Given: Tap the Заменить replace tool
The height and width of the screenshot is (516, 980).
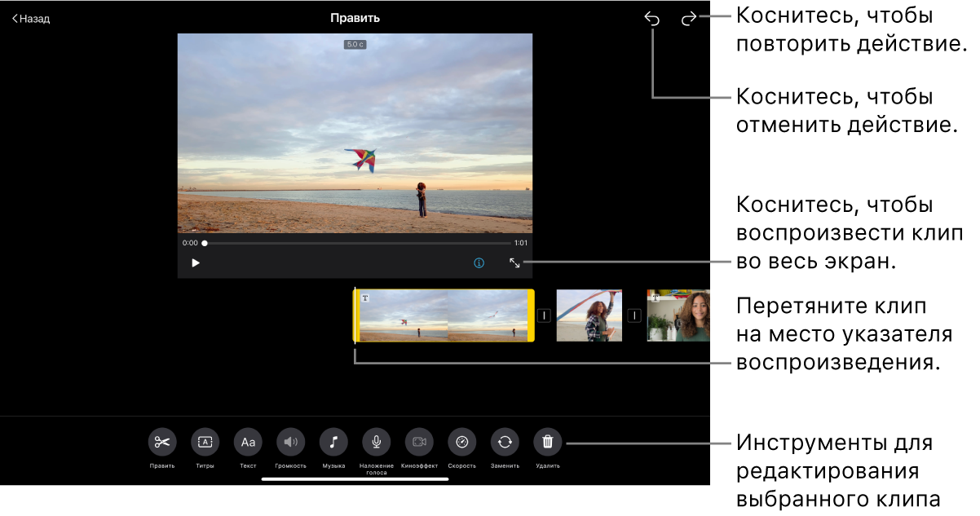Looking at the screenshot, I should tap(505, 443).
